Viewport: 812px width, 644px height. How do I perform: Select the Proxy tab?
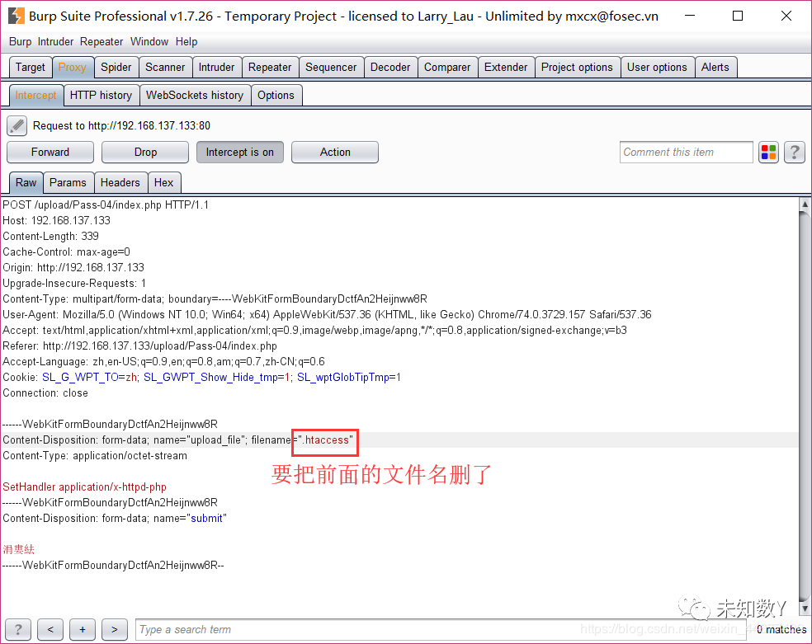(x=73, y=68)
